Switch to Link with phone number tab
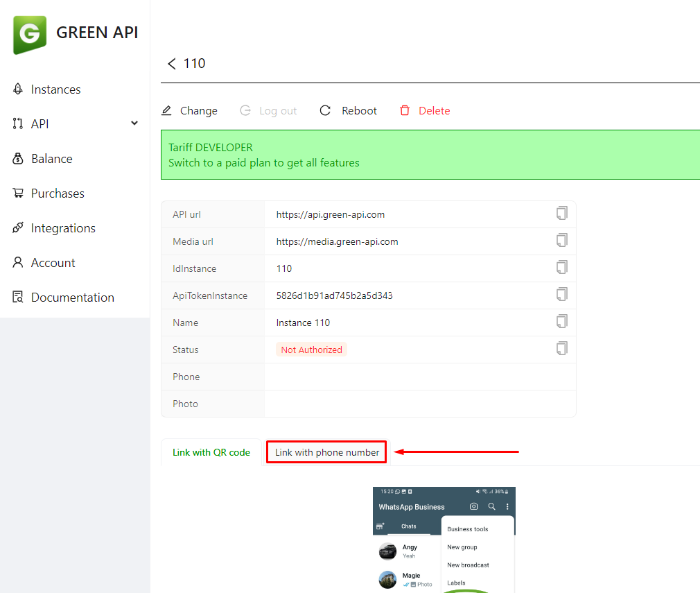The height and width of the screenshot is (593, 700). (326, 452)
